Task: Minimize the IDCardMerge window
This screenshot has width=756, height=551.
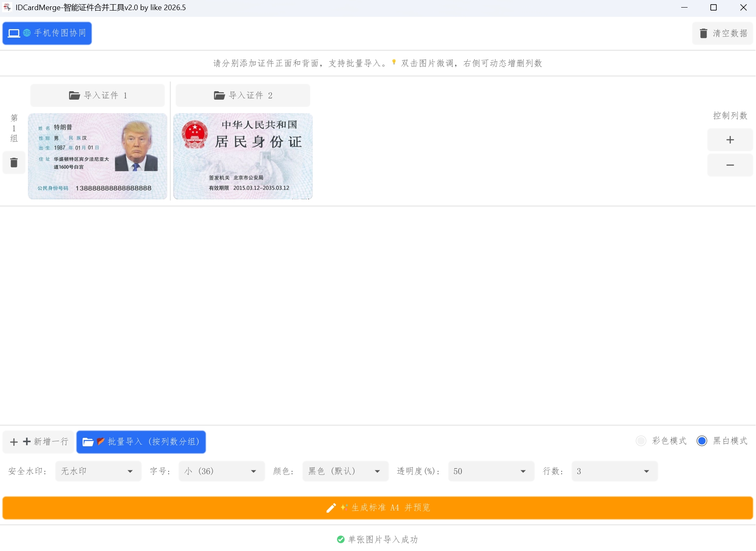Action: point(684,8)
